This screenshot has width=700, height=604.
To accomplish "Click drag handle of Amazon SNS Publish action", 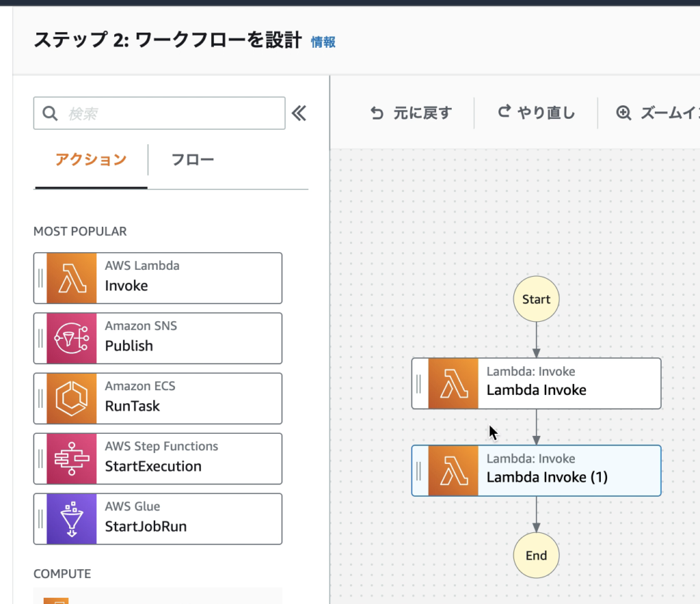I will [x=40, y=339].
